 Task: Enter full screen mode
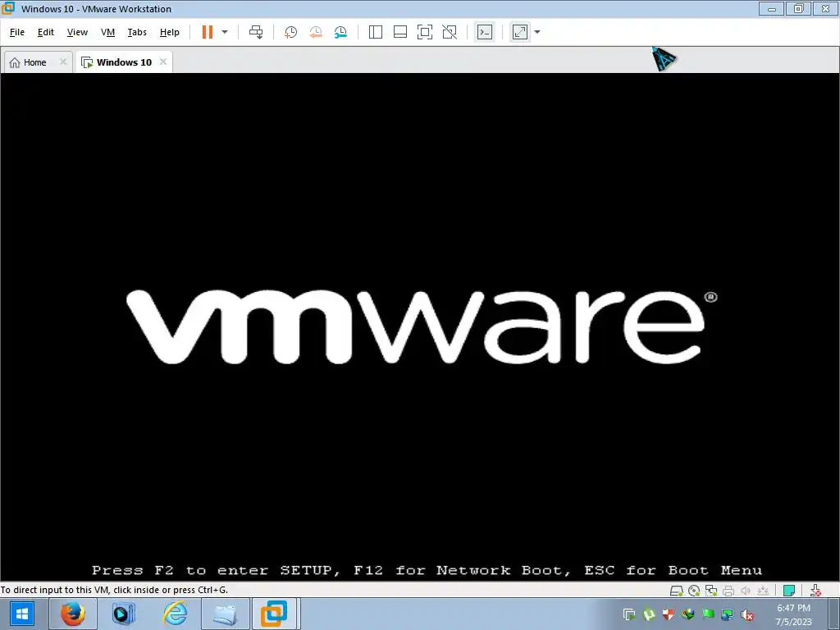pos(425,32)
